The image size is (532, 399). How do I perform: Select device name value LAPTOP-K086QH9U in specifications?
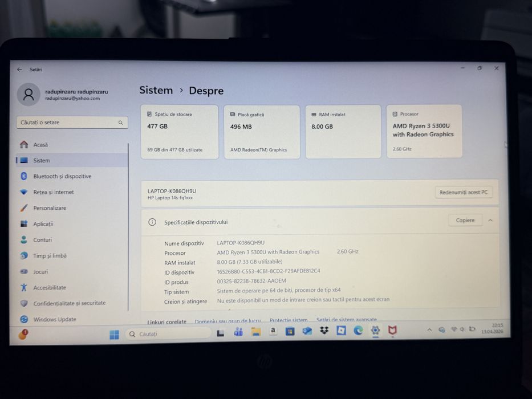241,243
